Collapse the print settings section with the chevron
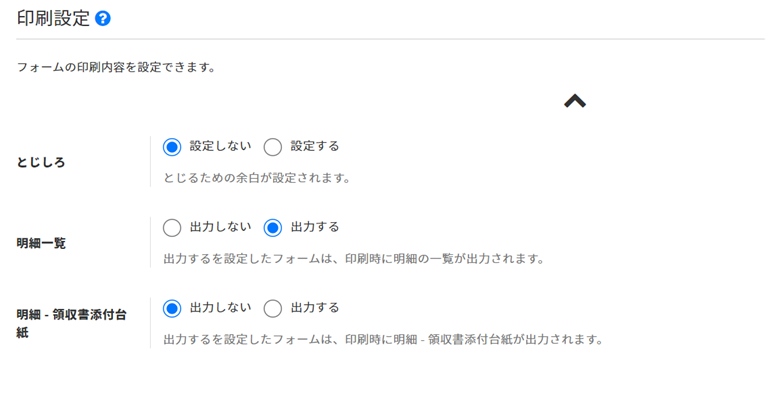The image size is (766, 403). pos(574,100)
